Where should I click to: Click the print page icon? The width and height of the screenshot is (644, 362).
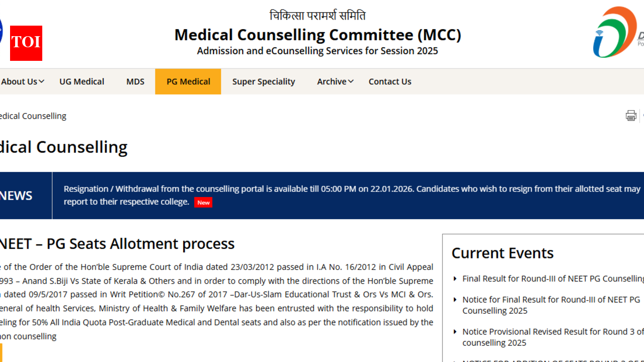point(631,115)
